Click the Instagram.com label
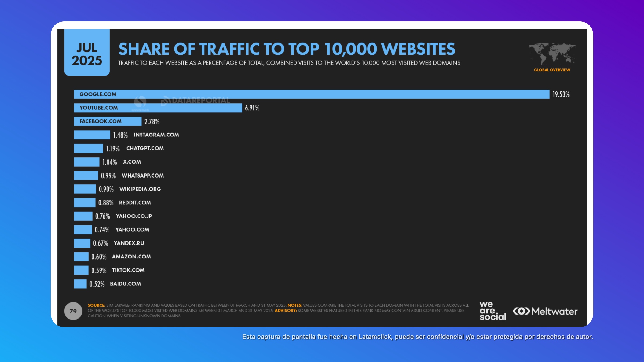 click(x=156, y=135)
